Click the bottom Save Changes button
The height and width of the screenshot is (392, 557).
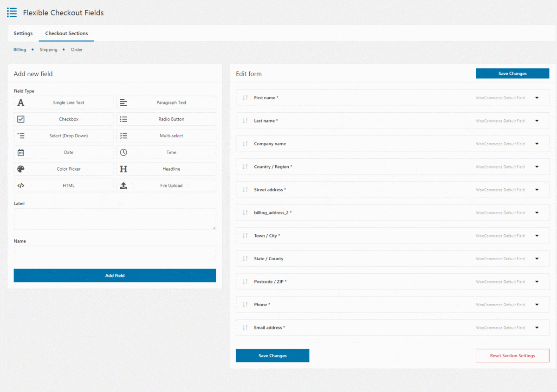(272, 356)
